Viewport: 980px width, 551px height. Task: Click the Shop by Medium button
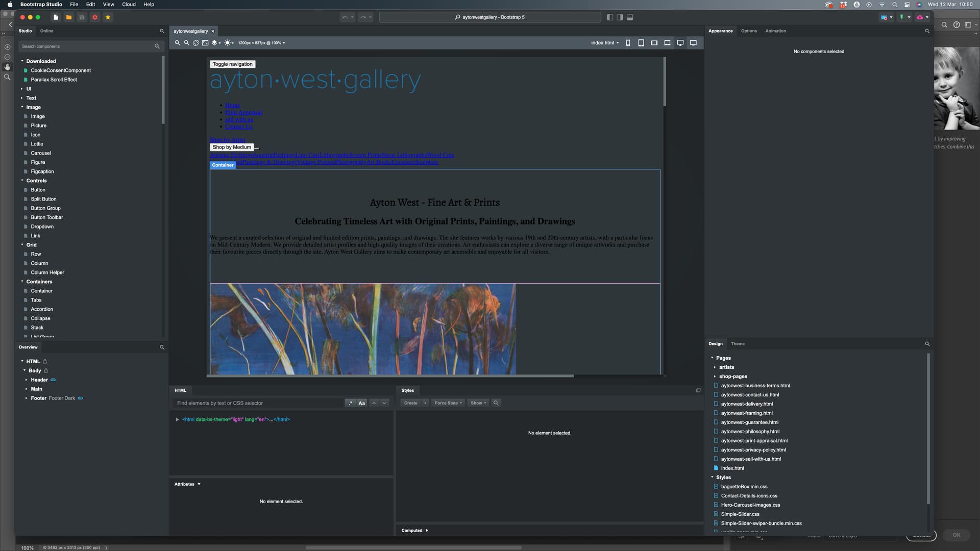[x=232, y=147]
